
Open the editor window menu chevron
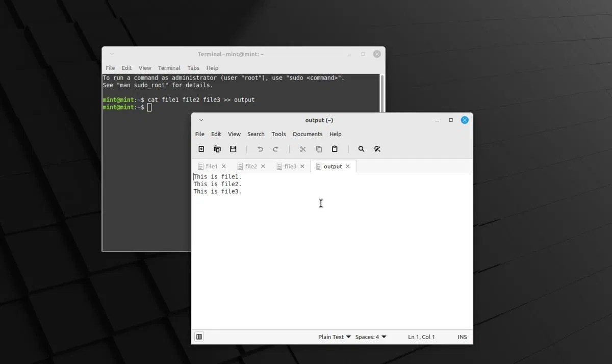coord(200,120)
